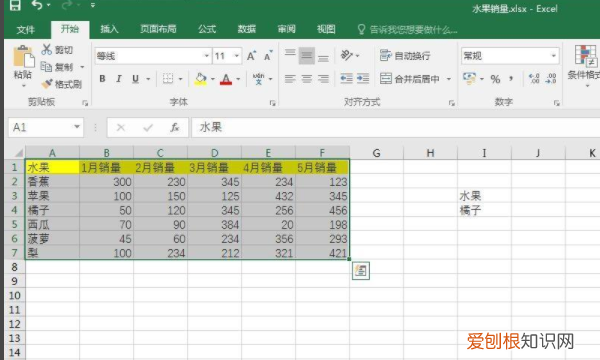The image size is (600, 360).
Task: Open number format dropdown 常规
Action: click(553, 56)
